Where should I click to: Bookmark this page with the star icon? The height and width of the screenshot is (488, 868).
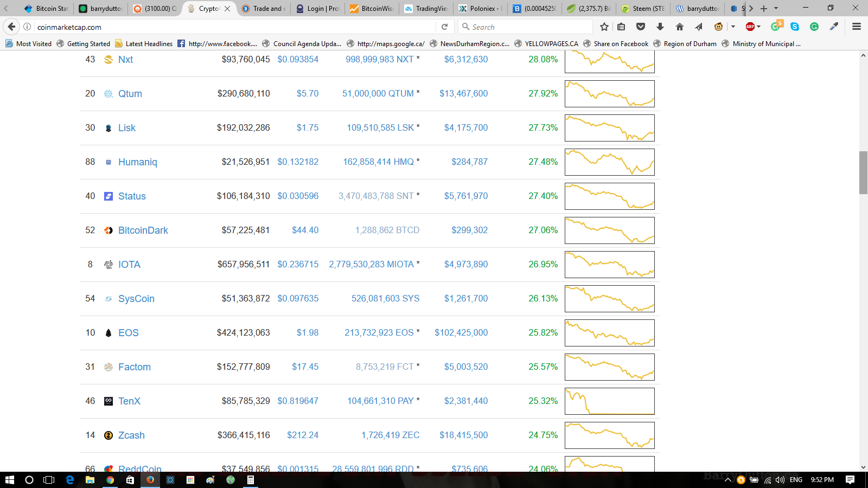coord(604,27)
